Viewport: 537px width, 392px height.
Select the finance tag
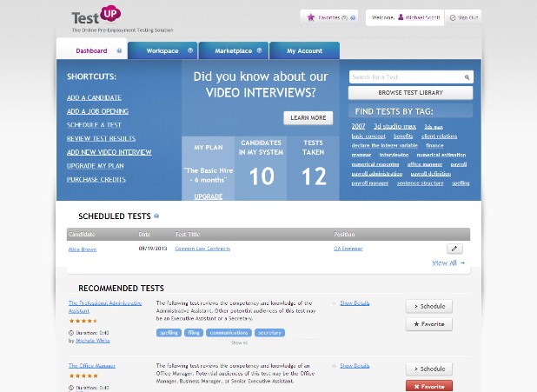coord(434,145)
